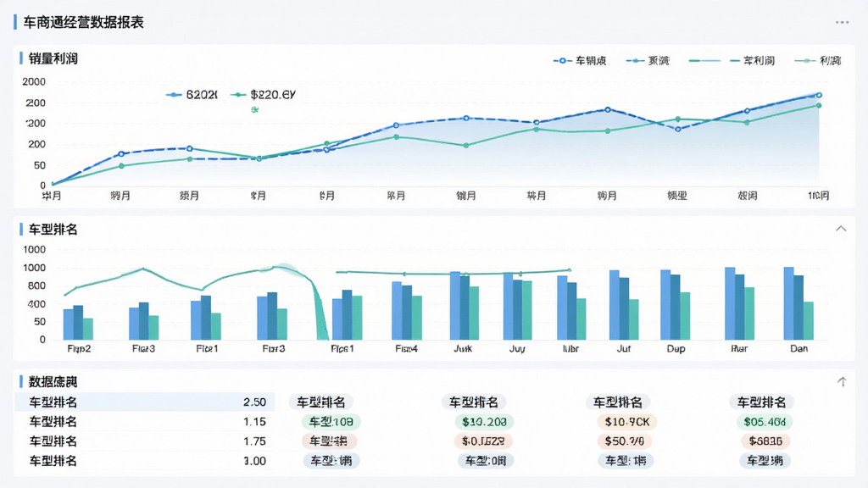Click the 2000 value on the line chart axis
This screenshot has height=488, width=868.
[34, 81]
